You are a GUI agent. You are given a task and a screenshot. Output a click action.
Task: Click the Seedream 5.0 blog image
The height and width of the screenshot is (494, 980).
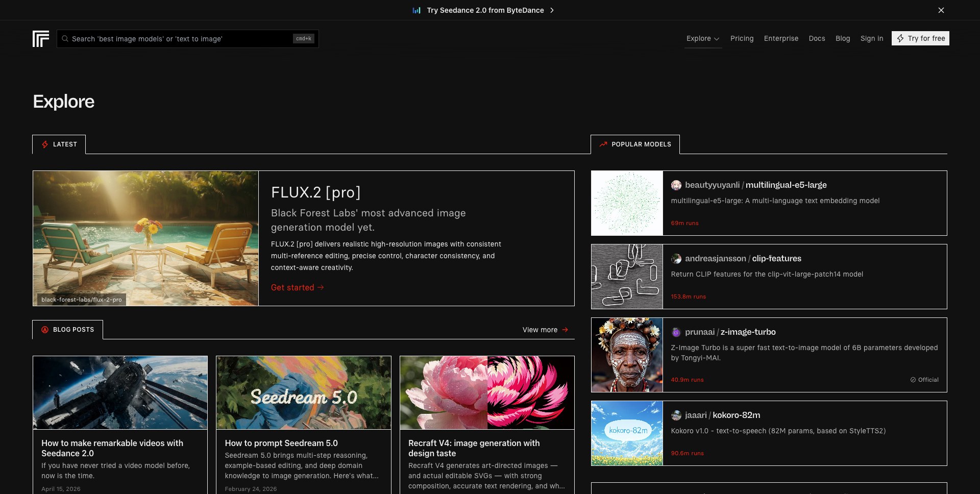coord(304,393)
